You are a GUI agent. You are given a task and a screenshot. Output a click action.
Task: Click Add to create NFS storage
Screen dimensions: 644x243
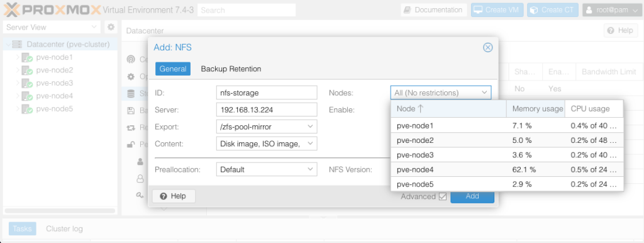[x=472, y=196]
